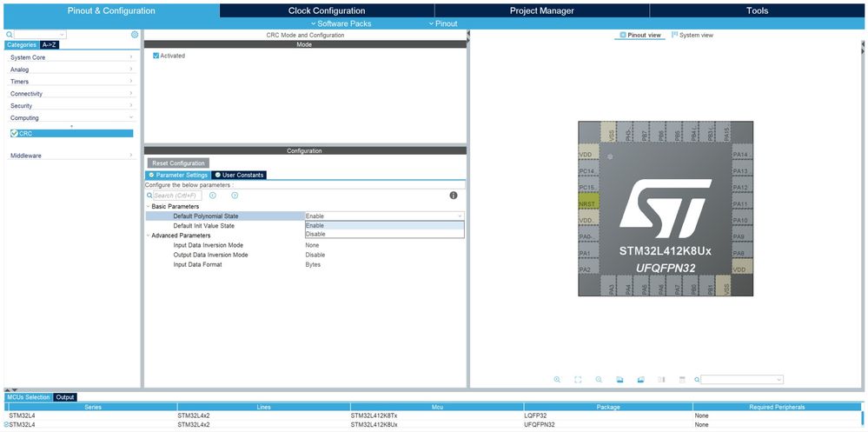Switch to Clock Configuration tab
This screenshot has width=868, height=432.
point(327,10)
